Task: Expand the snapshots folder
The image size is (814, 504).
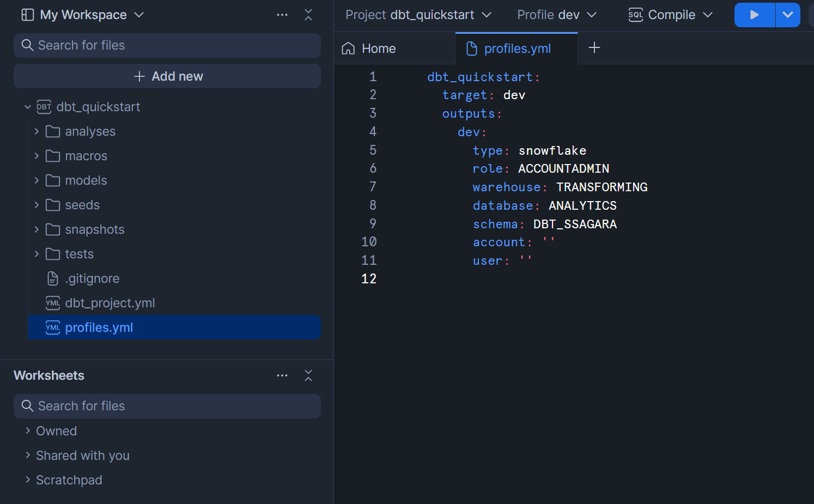Action: tap(37, 229)
